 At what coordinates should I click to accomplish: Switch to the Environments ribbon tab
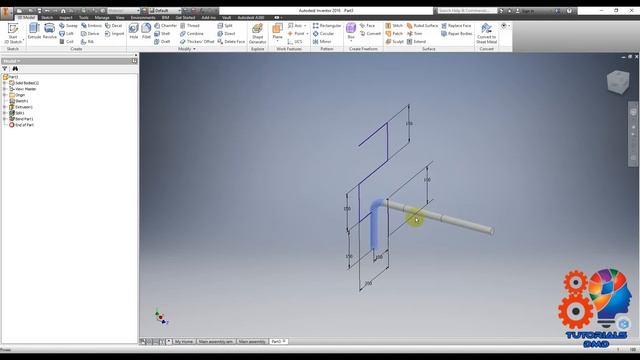[143, 18]
